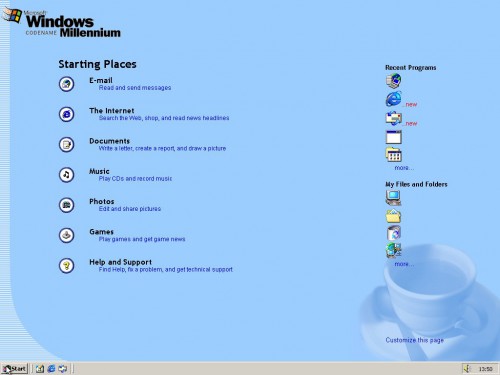Open the Recycle Bin icon
The width and height of the screenshot is (500, 375).
click(394, 233)
